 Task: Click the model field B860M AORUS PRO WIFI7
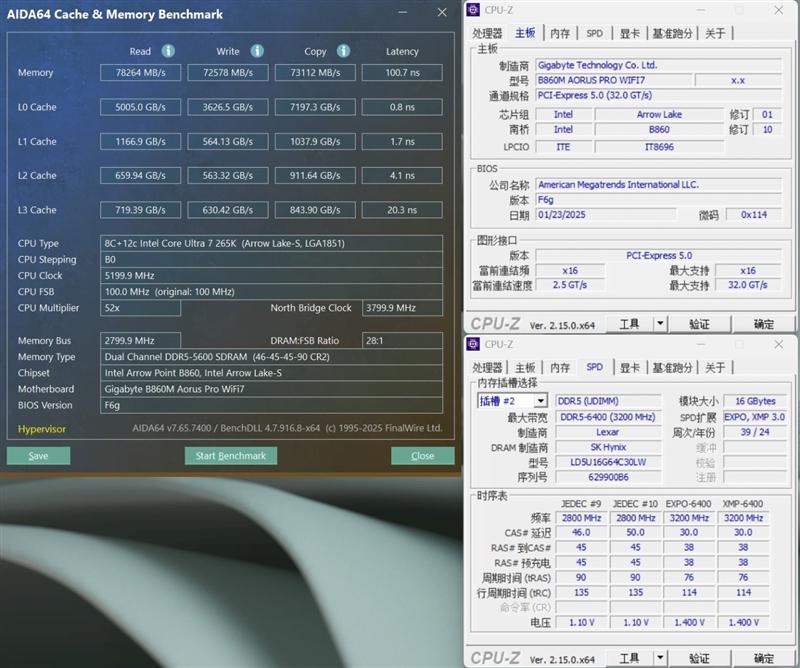tap(614, 80)
